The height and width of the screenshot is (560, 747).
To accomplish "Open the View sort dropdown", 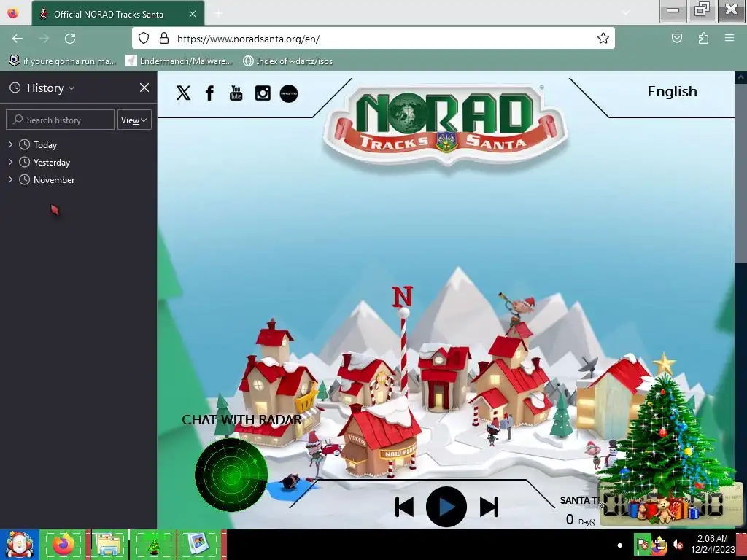I will pyautogui.click(x=134, y=120).
